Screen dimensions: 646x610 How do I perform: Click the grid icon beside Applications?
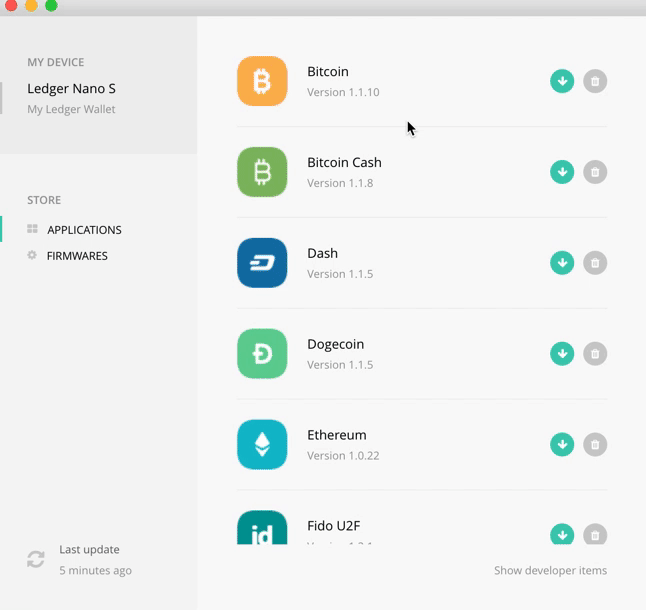32,229
